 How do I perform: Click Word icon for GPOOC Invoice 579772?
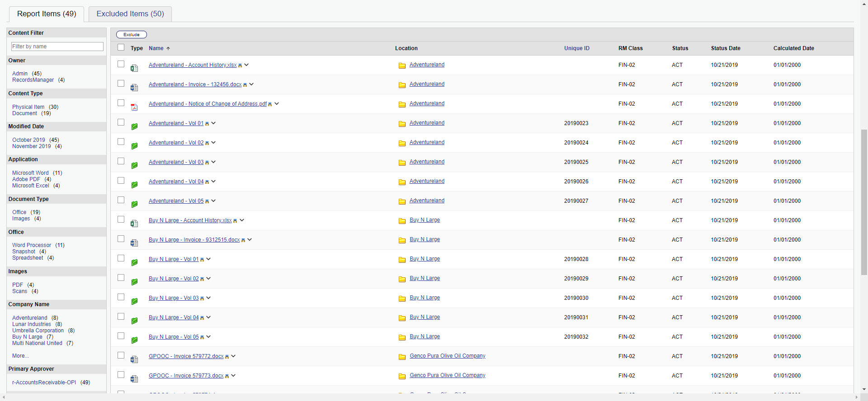(134, 359)
